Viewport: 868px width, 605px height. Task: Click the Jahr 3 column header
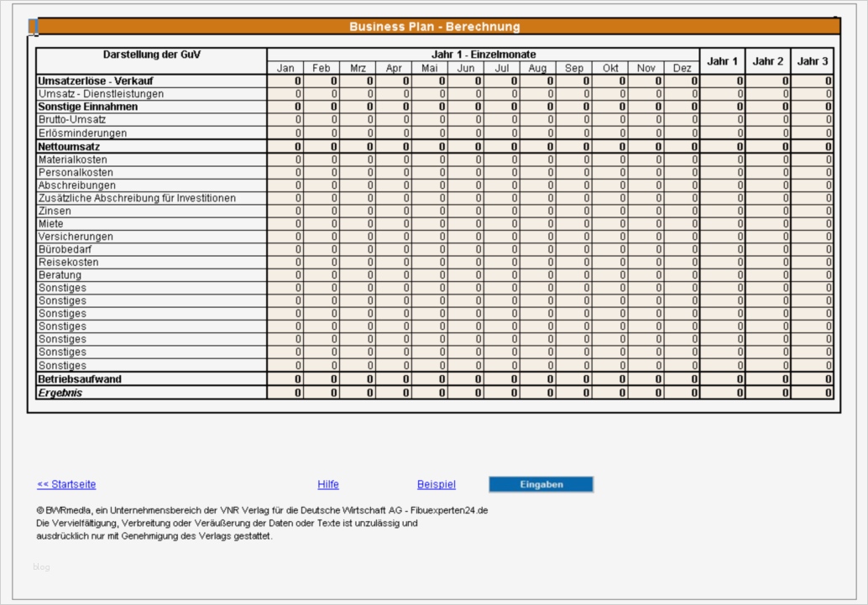[812, 61]
